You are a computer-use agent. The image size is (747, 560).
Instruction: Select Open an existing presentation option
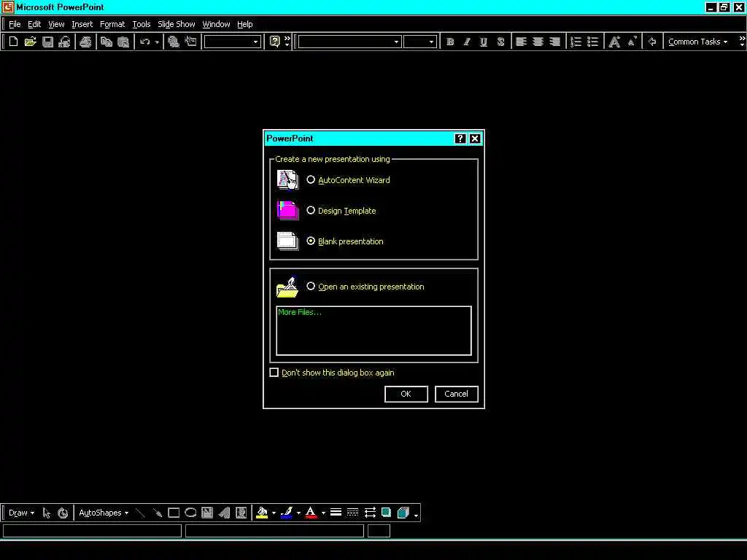tap(311, 286)
